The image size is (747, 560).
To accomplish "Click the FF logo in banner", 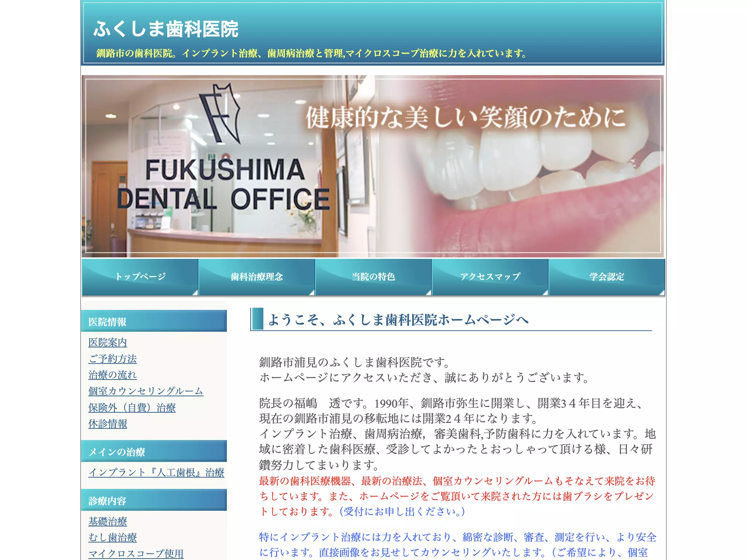I will [x=220, y=113].
